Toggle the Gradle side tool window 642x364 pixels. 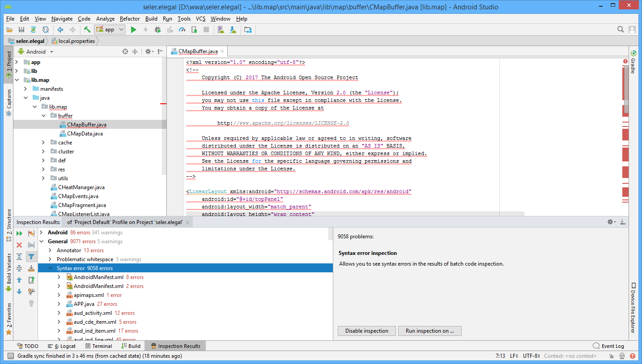(633, 62)
